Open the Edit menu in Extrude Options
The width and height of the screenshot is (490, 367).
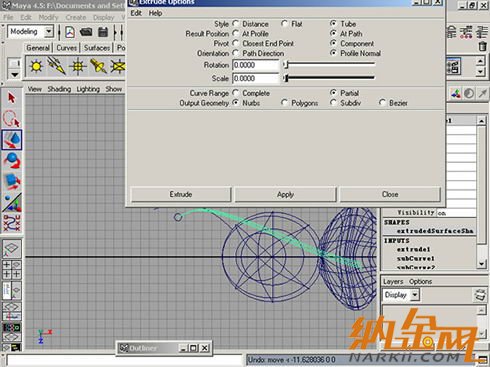click(136, 13)
